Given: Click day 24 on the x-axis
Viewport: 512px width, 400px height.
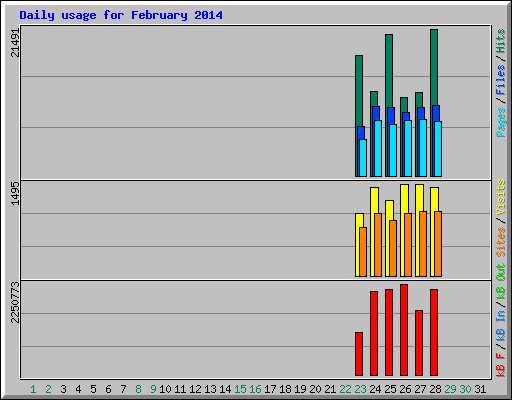Looking at the screenshot, I should (375, 389).
